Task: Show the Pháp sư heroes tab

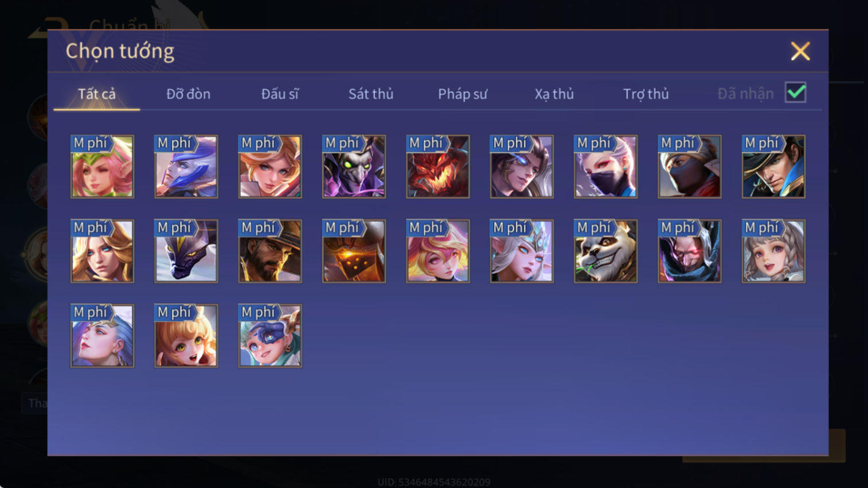Action: pyautogui.click(x=463, y=94)
